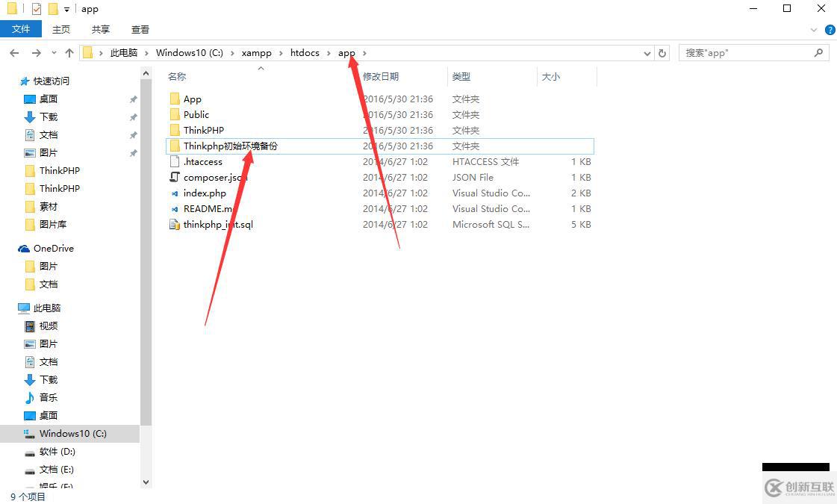Screen dimensions: 837x504
Task: Click the properties icon in title bar
Action: tap(37, 8)
